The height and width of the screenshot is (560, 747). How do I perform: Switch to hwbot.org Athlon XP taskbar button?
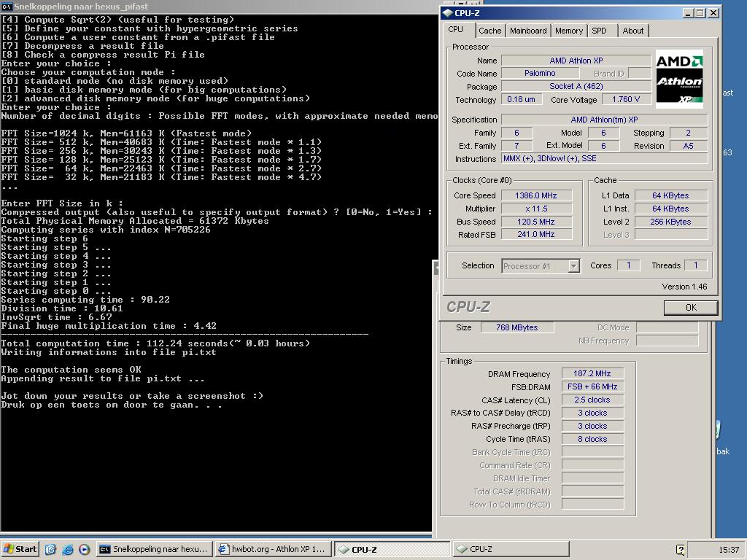273,549
